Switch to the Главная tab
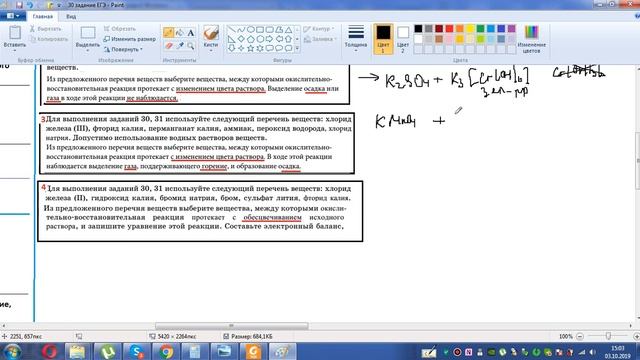 (43, 16)
